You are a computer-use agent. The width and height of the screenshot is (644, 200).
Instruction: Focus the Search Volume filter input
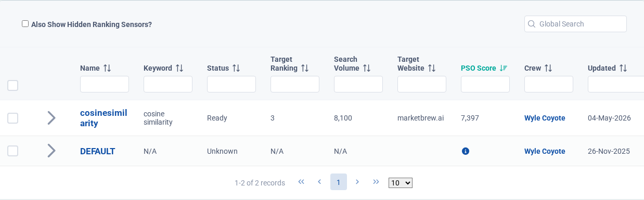(358, 84)
